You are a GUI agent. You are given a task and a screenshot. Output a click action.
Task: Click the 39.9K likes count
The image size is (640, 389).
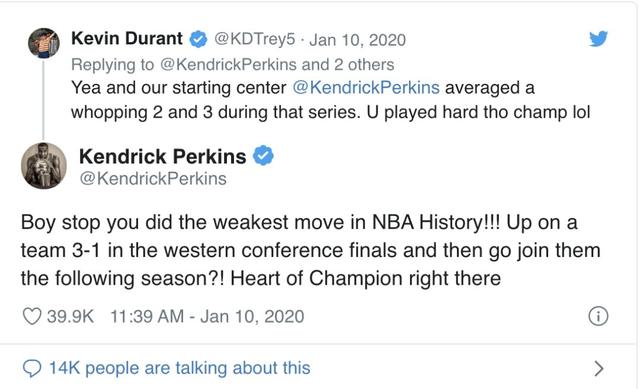click(x=70, y=317)
